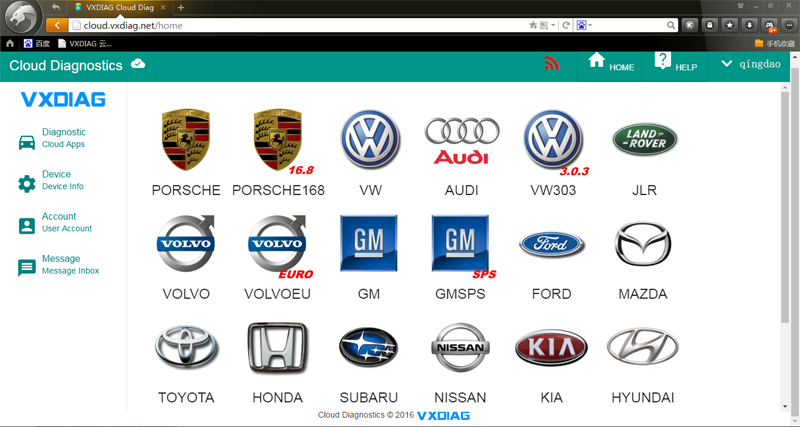Open the HONDA logo app
800x427 pixels.
point(278,347)
